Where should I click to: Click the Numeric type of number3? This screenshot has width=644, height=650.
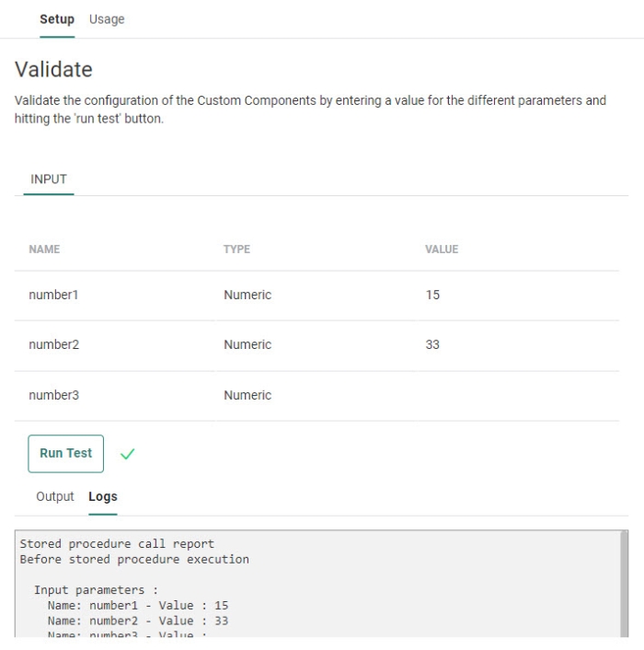[x=247, y=396]
